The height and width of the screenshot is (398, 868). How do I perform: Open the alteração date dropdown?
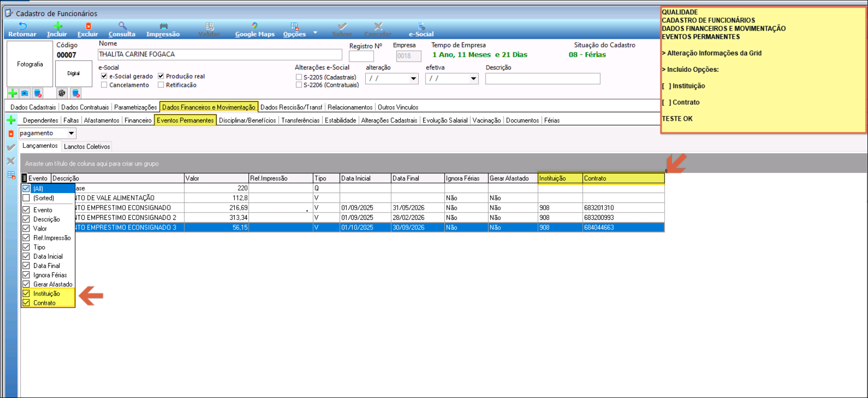pyautogui.click(x=413, y=79)
